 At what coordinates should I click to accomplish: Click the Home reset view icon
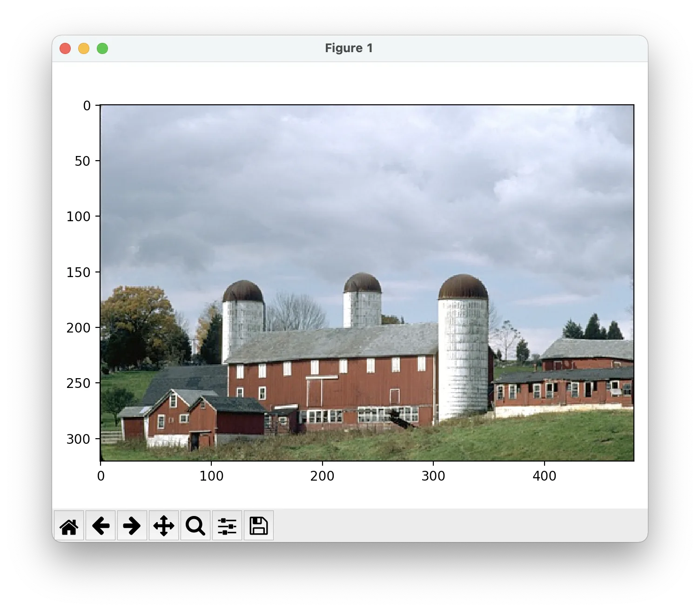coord(69,526)
